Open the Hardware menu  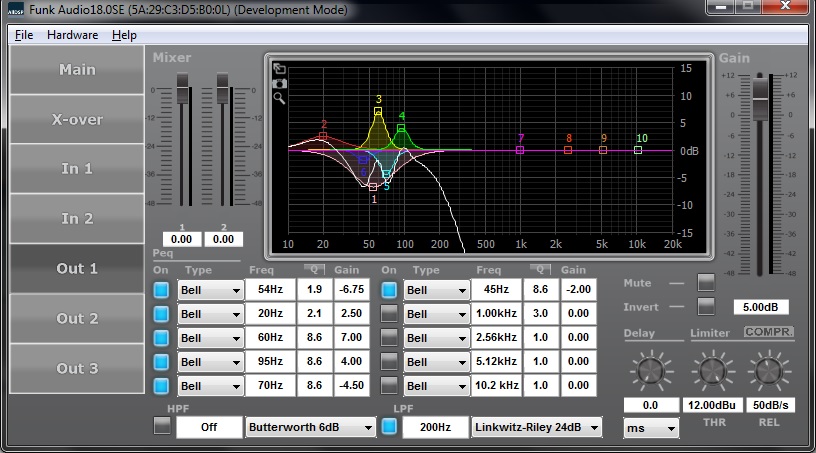point(72,35)
